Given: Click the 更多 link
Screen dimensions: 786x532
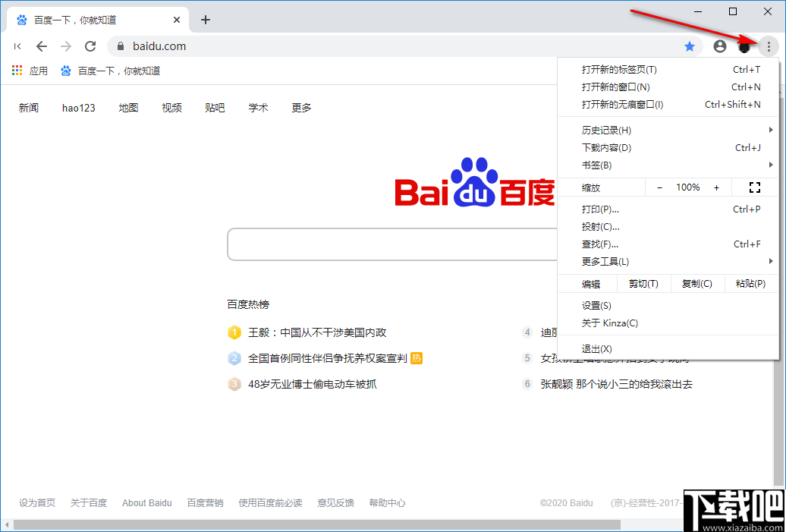Looking at the screenshot, I should (x=302, y=108).
